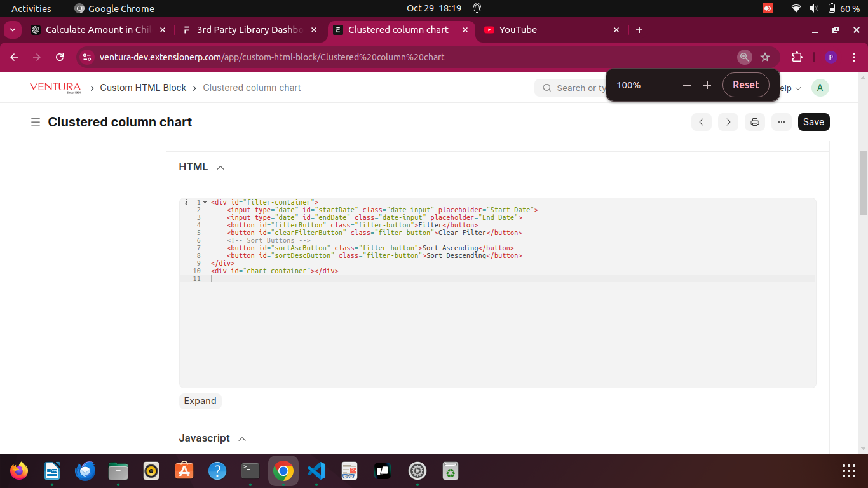Expand the HTML code editor
This screenshot has height=488, width=868.
(200, 401)
